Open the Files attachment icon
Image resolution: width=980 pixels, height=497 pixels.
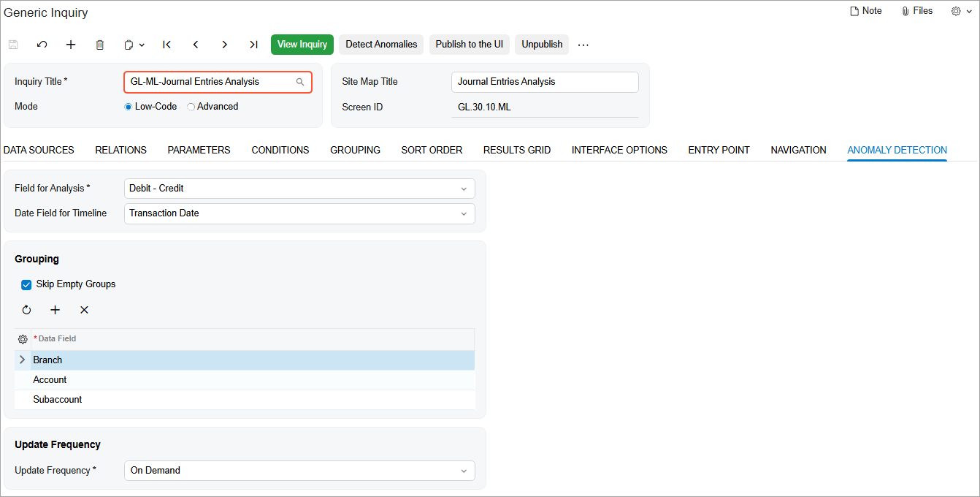click(917, 11)
